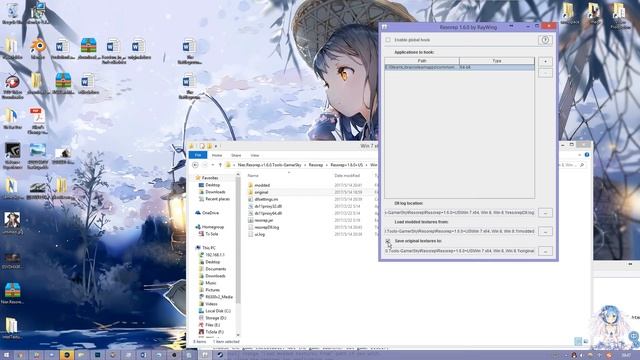The image size is (640, 360).
Task: Click the search magnifier in Explorer
Action: pos(582,165)
